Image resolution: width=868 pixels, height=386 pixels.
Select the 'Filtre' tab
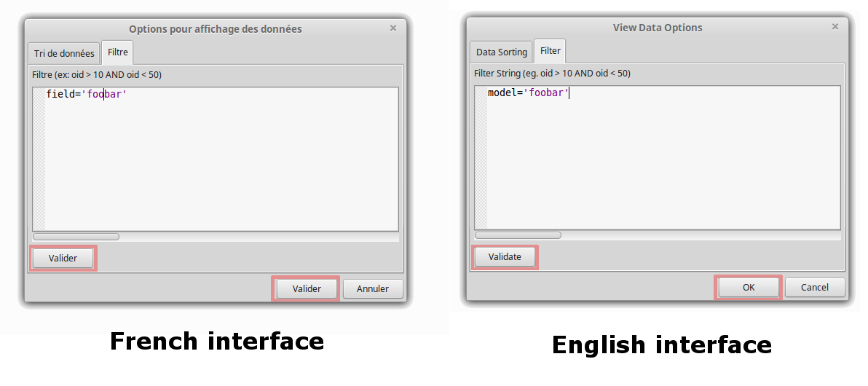click(x=117, y=52)
